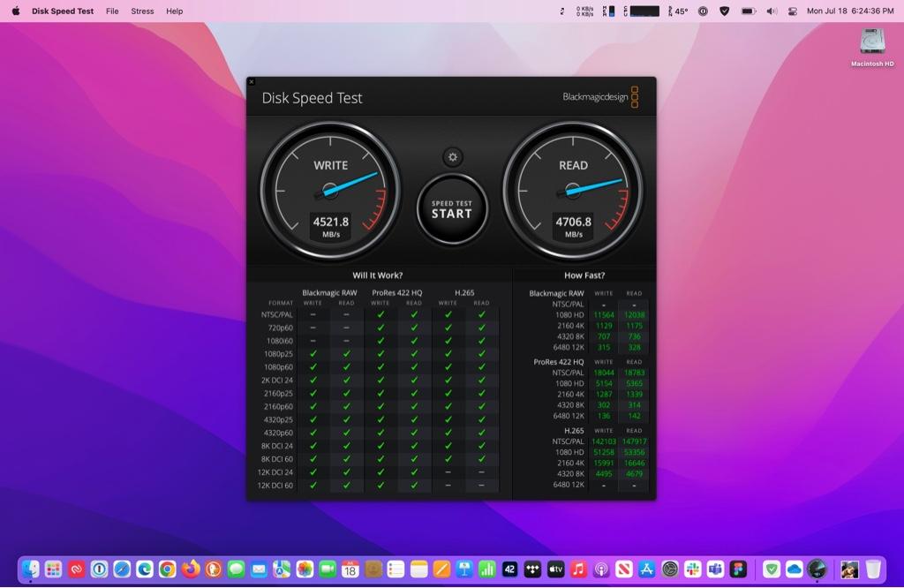The height and width of the screenshot is (588, 904).
Task: Click the 'Will It Work?' heading
Action: coord(378,275)
